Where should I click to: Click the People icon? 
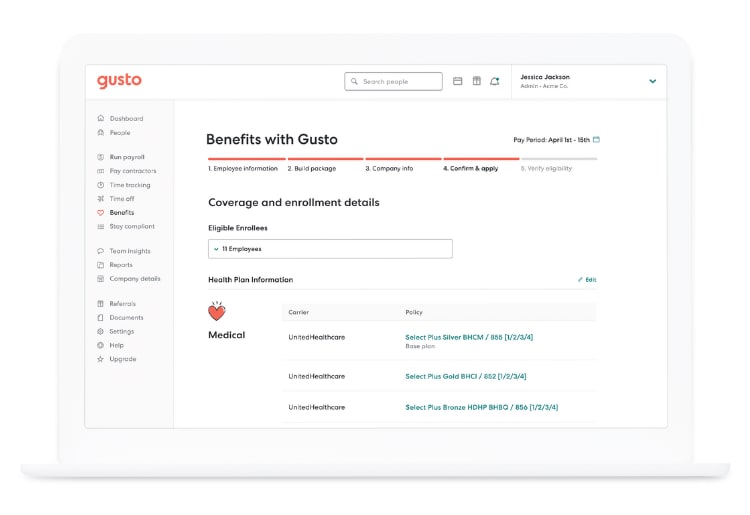[100, 132]
